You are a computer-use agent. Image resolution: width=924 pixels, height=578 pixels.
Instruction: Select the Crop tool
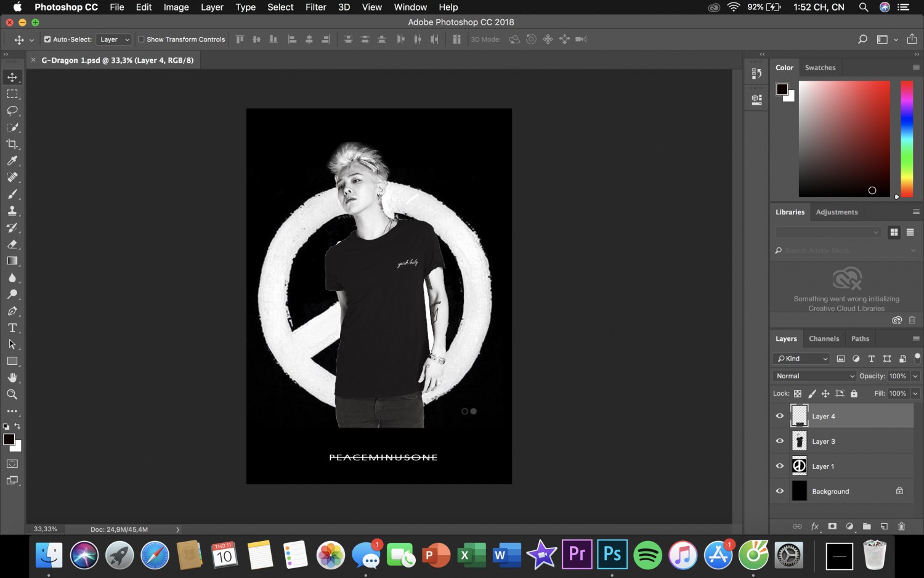[x=12, y=144]
